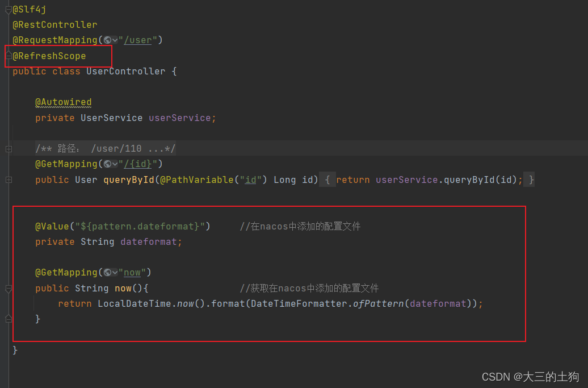
Task: Click the @RestController annotation
Action: point(54,25)
